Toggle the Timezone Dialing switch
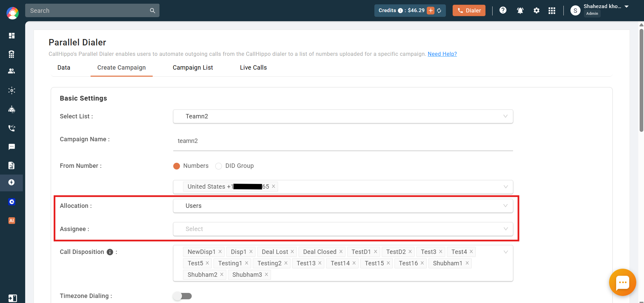 [x=182, y=296]
